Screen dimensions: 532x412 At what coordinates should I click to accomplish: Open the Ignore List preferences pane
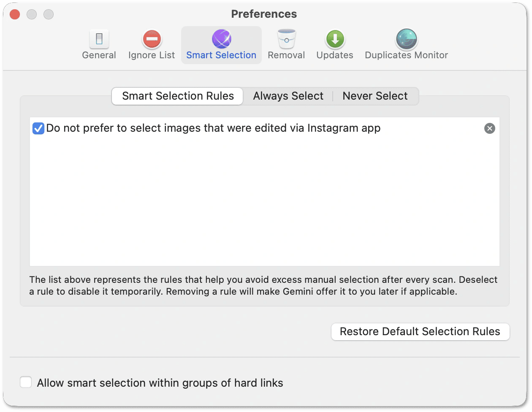[x=151, y=44]
